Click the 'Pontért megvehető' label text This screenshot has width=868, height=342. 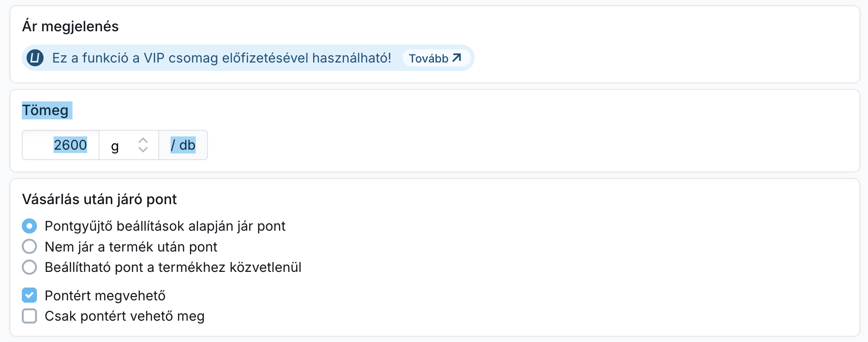[105, 296]
